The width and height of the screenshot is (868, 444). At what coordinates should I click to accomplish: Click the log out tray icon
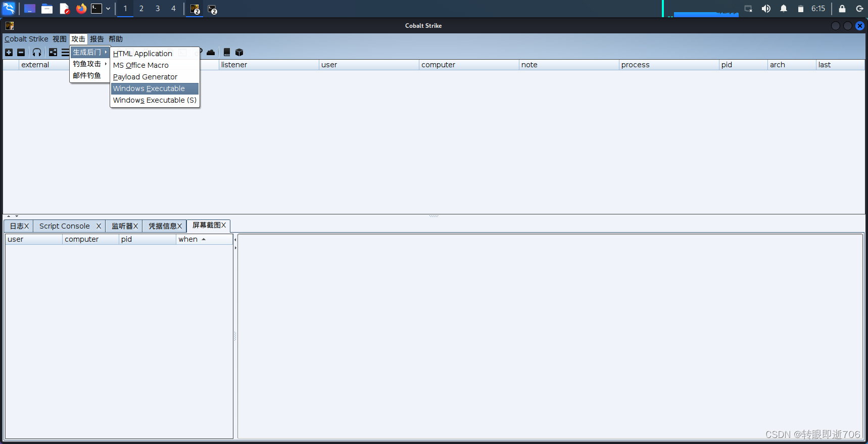(859, 9)
